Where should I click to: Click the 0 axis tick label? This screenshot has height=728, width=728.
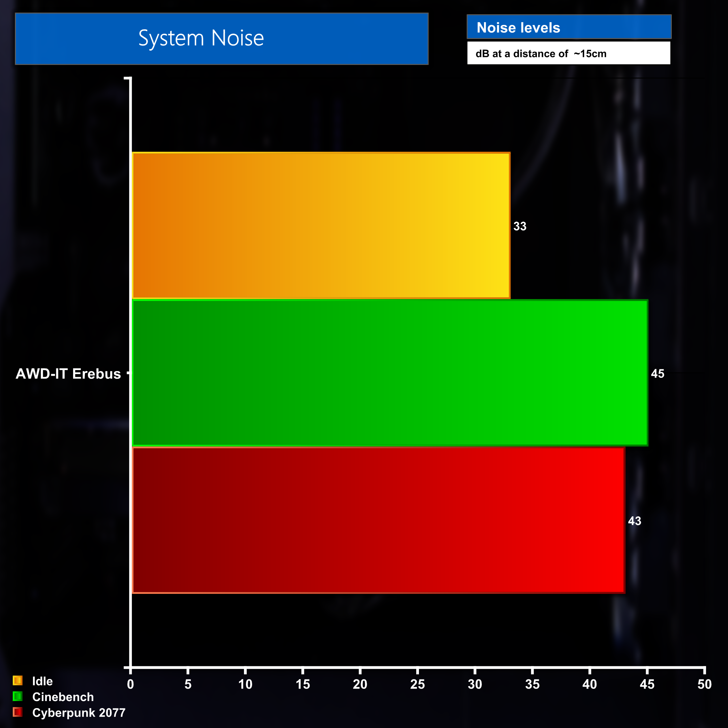coord(130,684)
